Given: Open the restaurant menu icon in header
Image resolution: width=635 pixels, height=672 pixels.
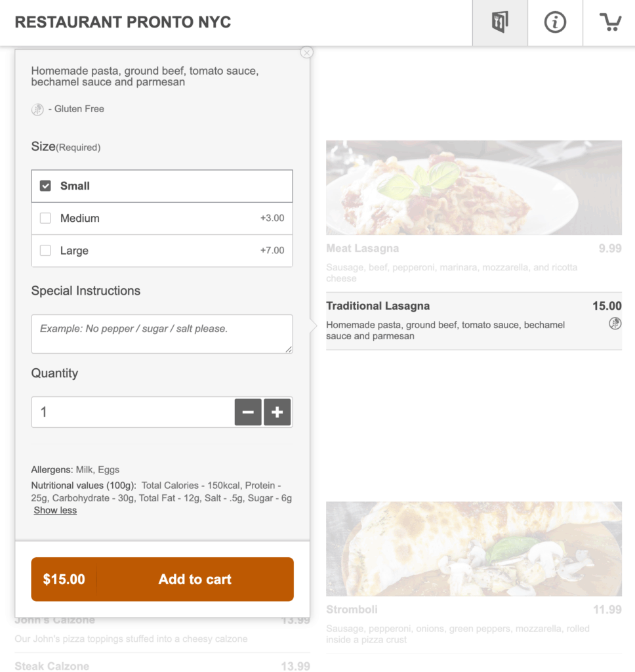Looking at the screenshot, I should 500,23.
